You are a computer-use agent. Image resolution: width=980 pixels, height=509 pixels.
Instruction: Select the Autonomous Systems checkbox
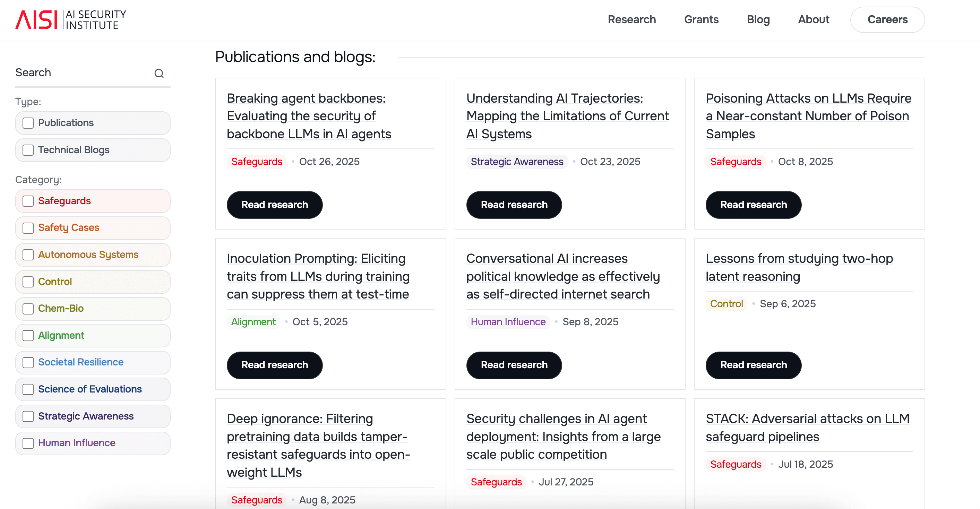(28, 254)
